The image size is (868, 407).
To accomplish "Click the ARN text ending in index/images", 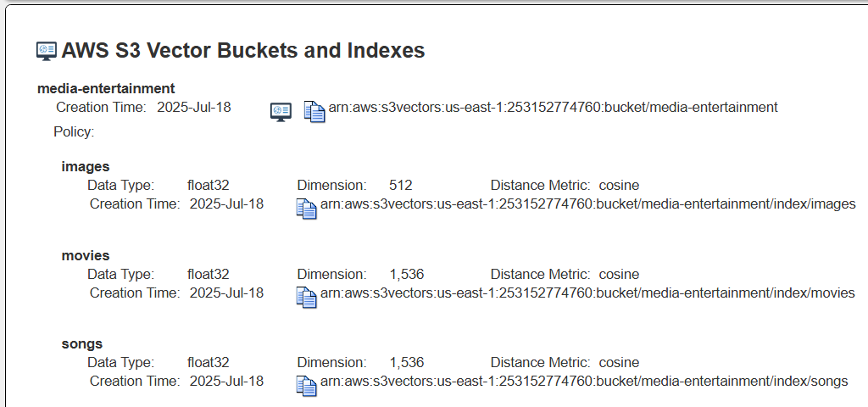I will point(587,204).
